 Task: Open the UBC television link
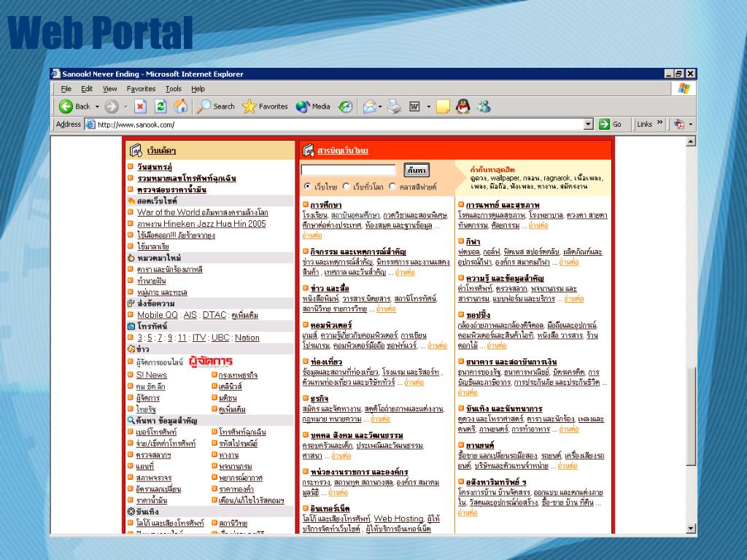coord(220,338)
